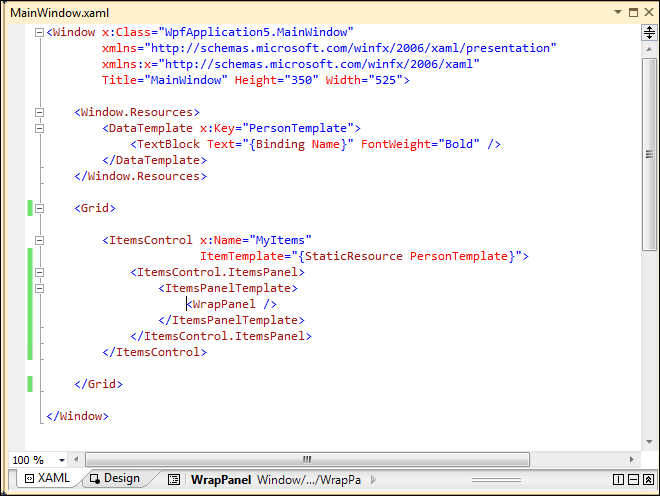Collapse the Window root element outline

[39, 32]
